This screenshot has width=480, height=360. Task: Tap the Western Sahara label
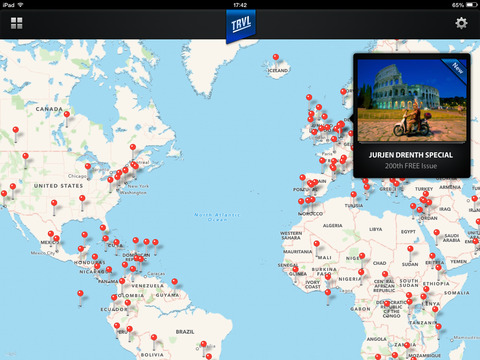291,235
